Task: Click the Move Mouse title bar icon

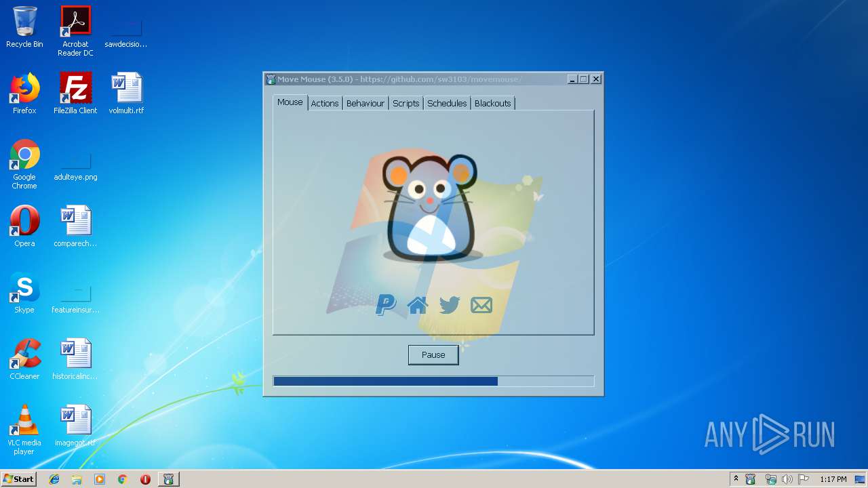Action: (x=271, y=79)
